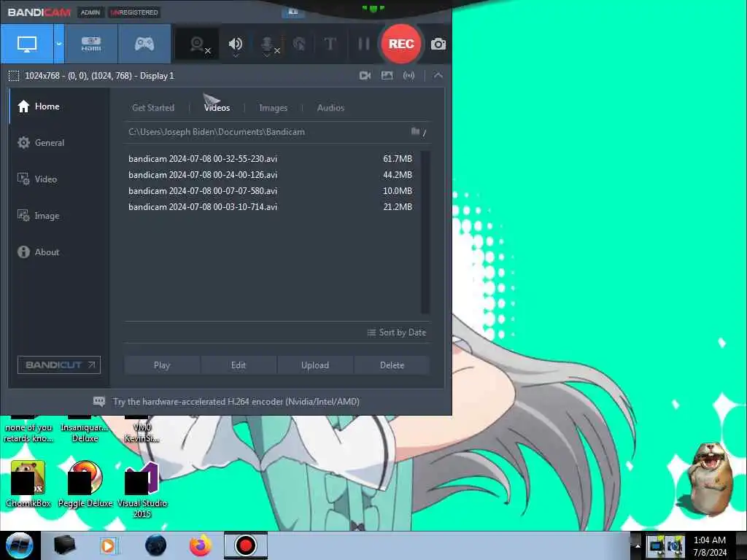
Task: Open Peggle Deluxe desktop shortcut
Action: point(85,484)
